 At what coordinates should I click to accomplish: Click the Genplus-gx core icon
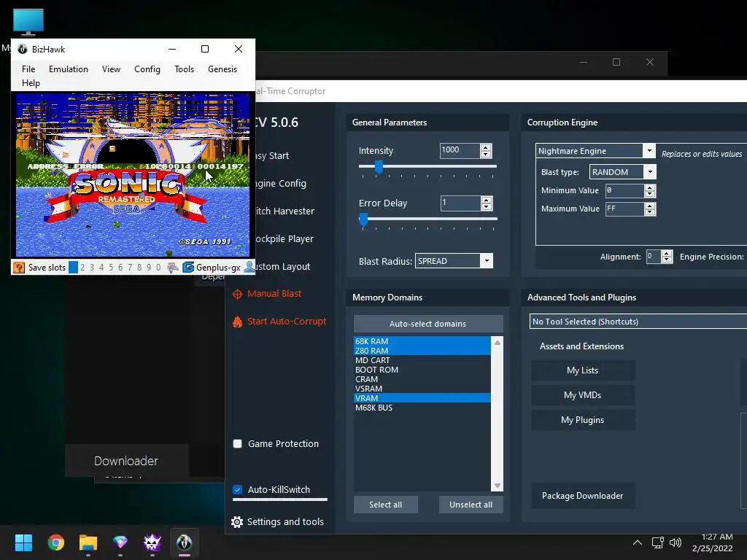[188, 267]
